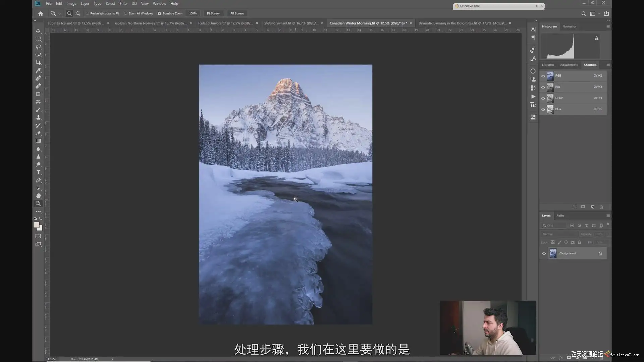Image resolution: width=644 pixels, height=362 pixels.
Task: Uncheck the Scrubby Zoom checkbox
Action: click(x=160, y=13)
